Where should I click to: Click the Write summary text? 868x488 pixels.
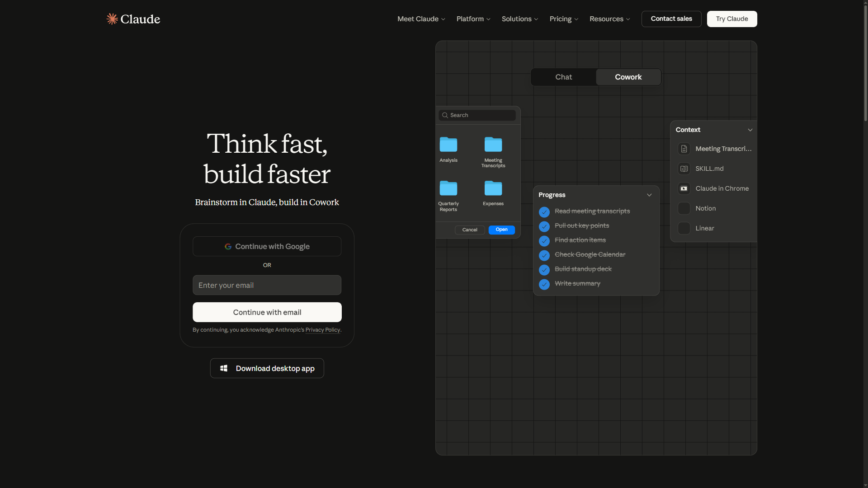click(x=577, y=283)
